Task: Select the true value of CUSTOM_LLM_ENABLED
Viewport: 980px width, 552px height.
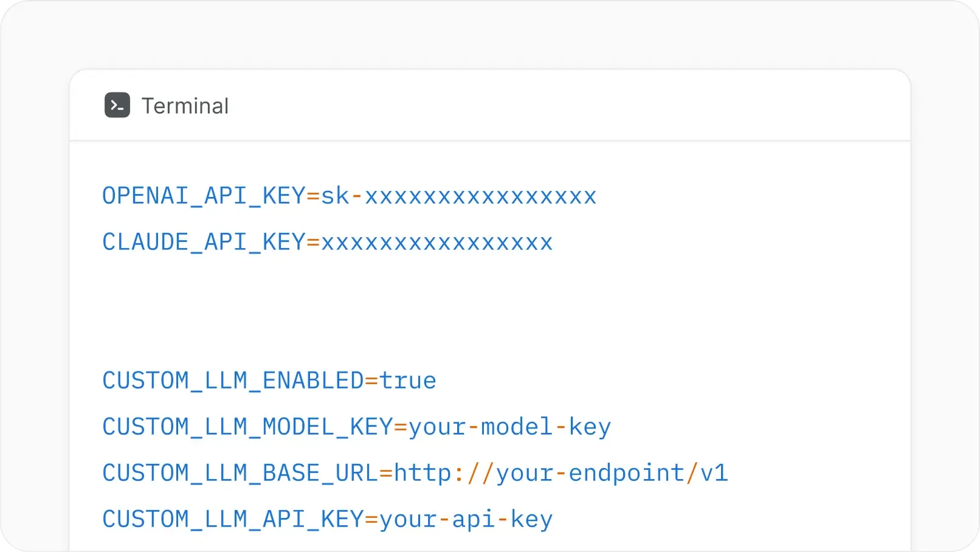Action: click(x=407, y=381)
